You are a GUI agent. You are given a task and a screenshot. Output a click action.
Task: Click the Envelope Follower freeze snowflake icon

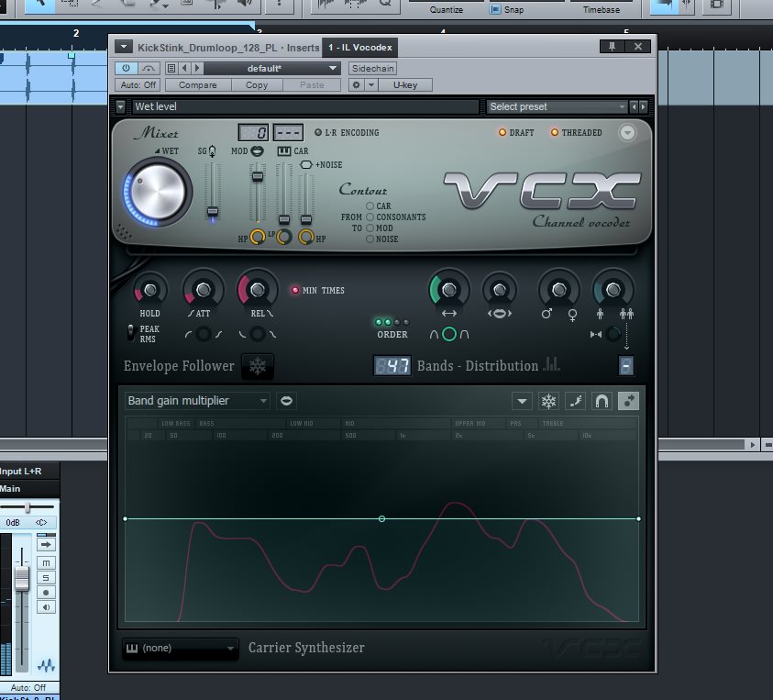[258, 367]
